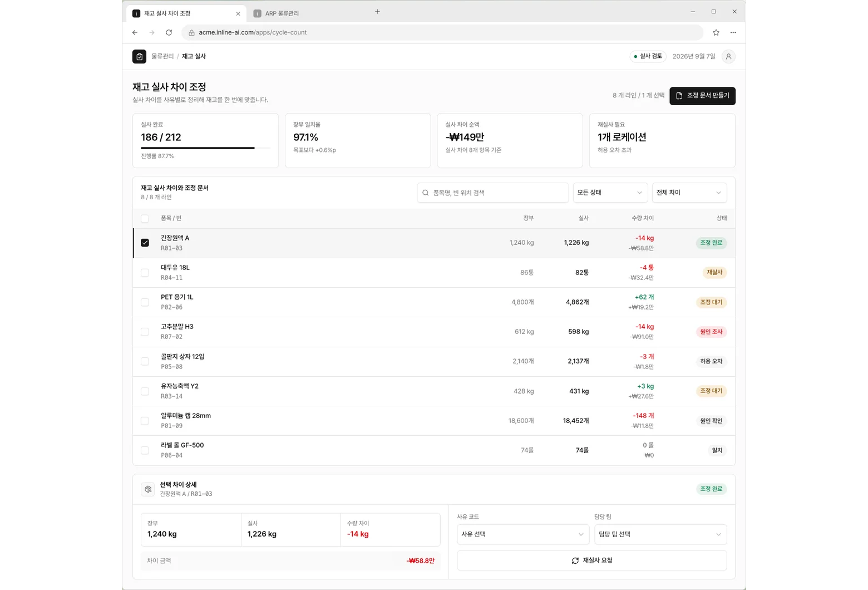868x590 pixels.
Task: Click the 실사 완료 progress bar
Action: [205, 148]
